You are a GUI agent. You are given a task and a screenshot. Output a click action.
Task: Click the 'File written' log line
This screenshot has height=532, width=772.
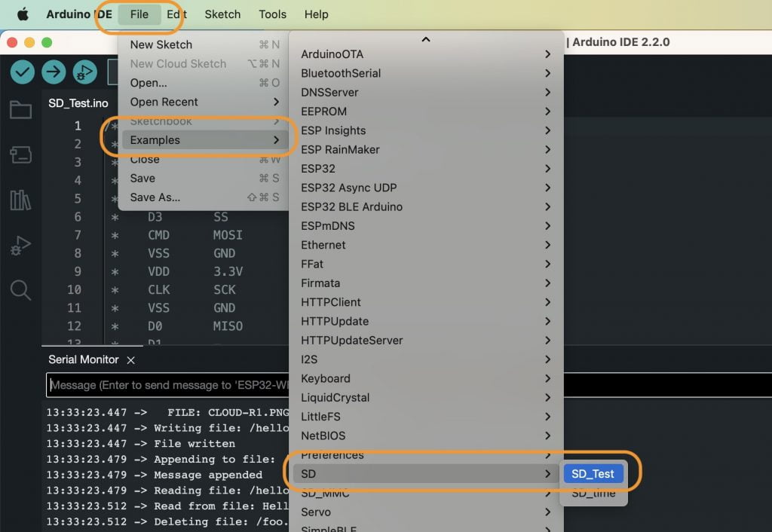[x=141, y=443]
